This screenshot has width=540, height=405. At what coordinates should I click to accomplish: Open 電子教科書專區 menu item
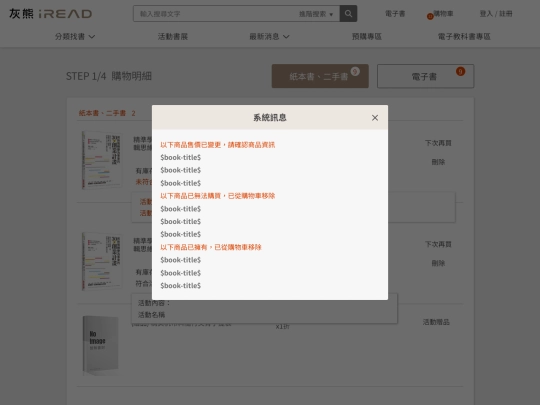coord(464,37)
